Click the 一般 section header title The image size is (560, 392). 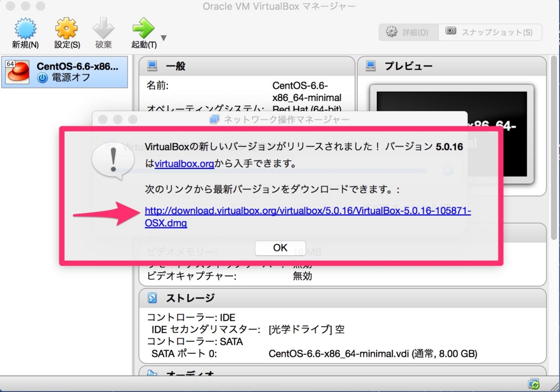(x=176, y=66)
